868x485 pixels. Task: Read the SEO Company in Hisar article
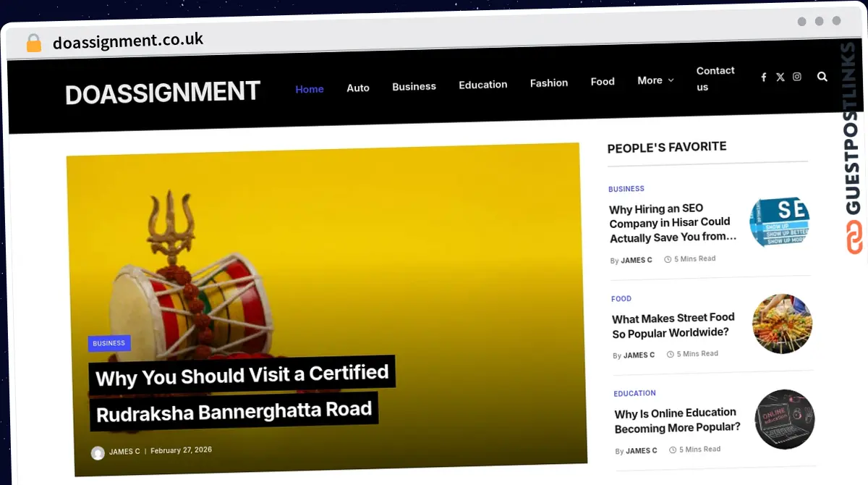coord(673,223)
